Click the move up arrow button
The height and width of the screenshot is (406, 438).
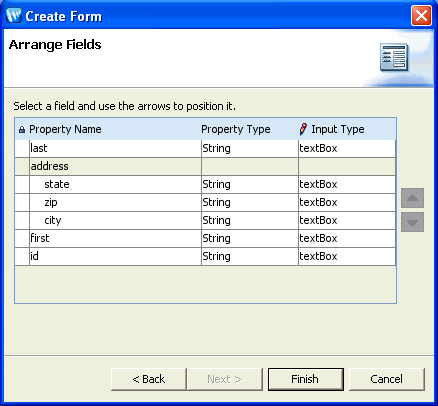(412, 198)
